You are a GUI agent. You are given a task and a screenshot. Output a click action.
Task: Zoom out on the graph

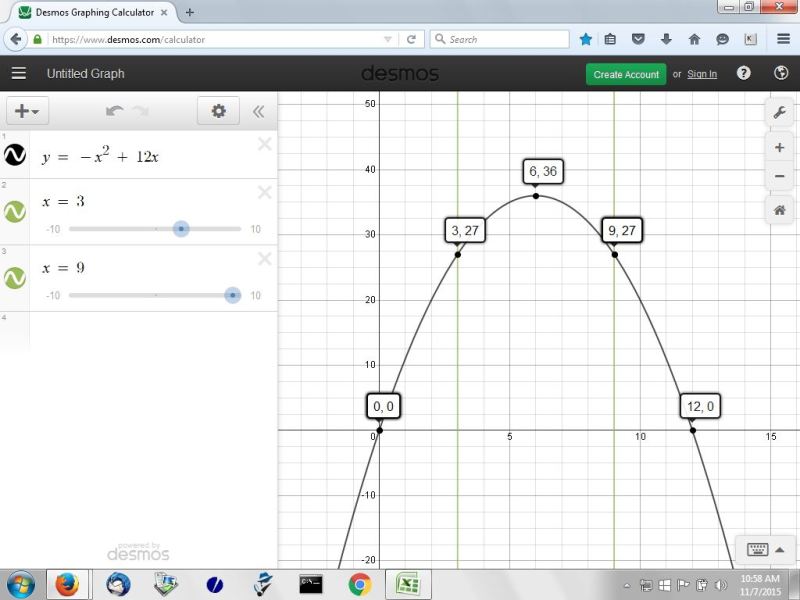point(779,177)
